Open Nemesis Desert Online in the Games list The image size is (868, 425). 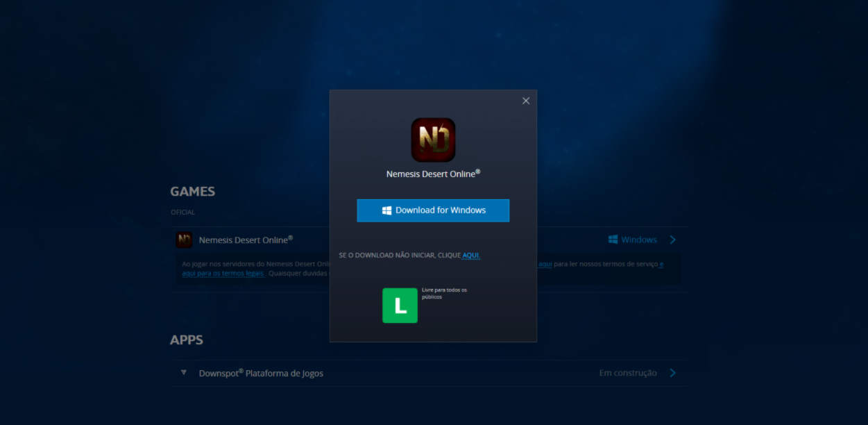tap(246, 240)
